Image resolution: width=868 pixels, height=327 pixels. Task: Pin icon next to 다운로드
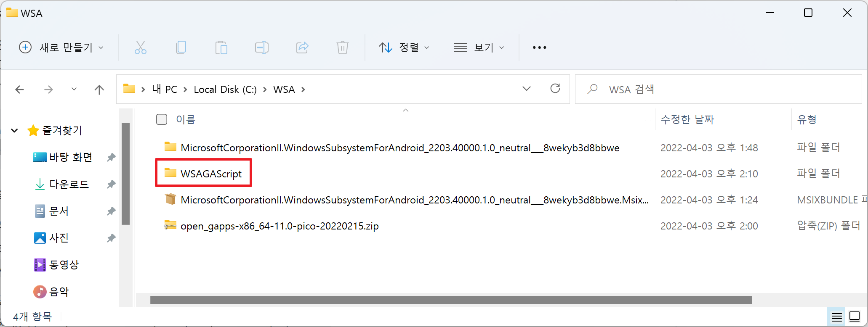pos(111,184)
